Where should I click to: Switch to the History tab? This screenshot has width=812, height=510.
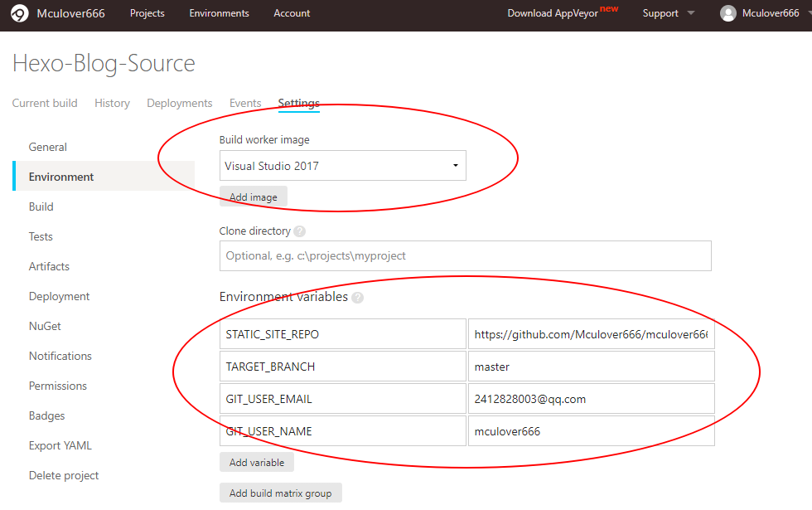coord(112,103)
